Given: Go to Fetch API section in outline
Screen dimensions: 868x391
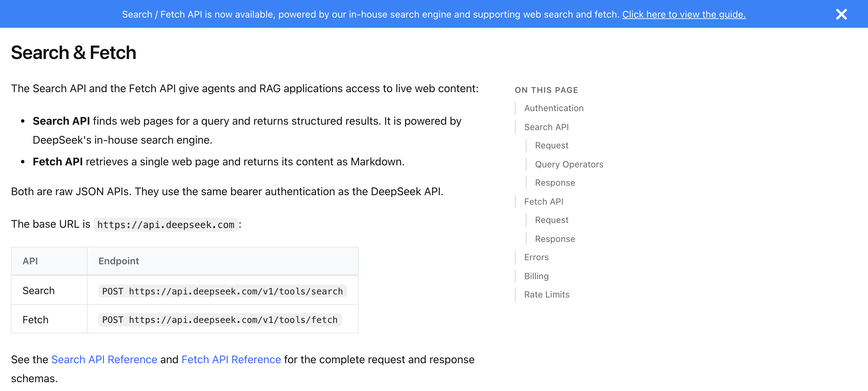Looking at the screenshot, I should (544, 202).
